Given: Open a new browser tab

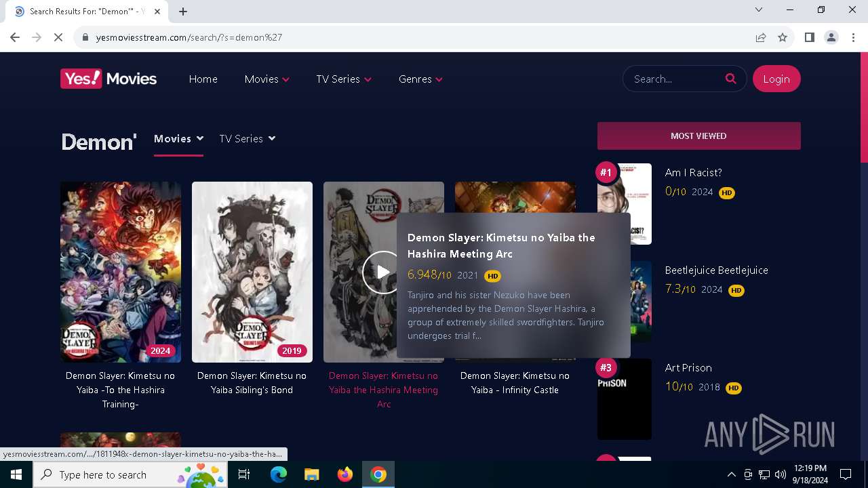Looking at the screenshot, I should coord(183,12).
